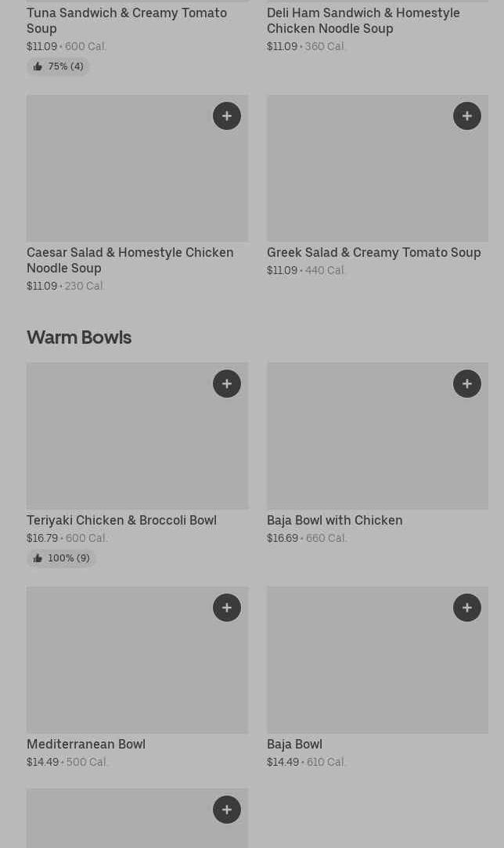Image resolution: width=504 pixels, height=848 pixels.
Task: View Baja Bowl with Chicken details
Action: click(334, 520)
